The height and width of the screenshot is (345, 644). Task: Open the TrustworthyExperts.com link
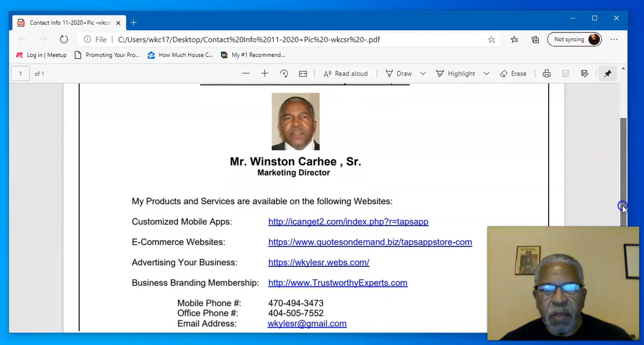click(338, 283)
